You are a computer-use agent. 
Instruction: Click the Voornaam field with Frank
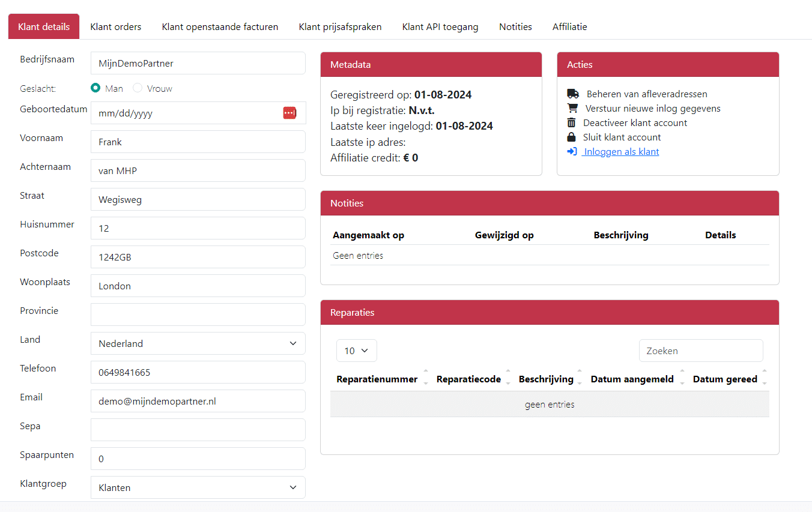(x=198, y=142)
